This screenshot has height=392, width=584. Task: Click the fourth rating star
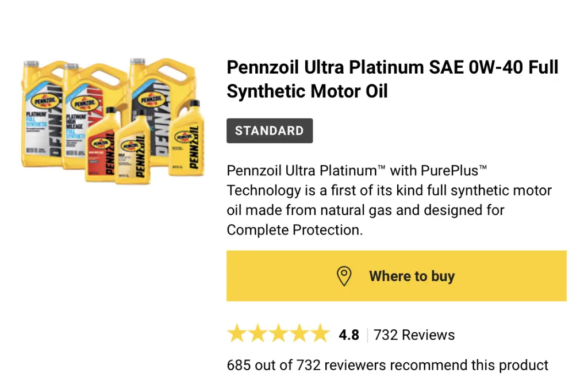coord(299,334)
